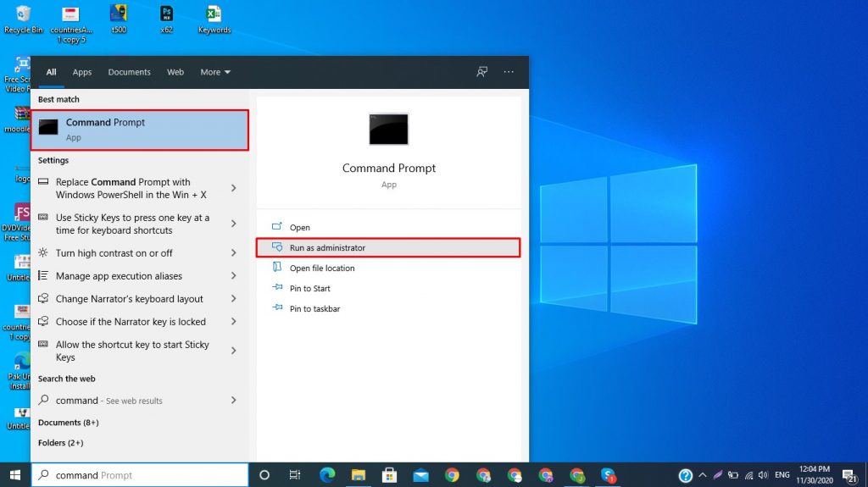868x487 pixels.
Task: Expand 'Turn high contrast on or off' arrow
Action: coord(234,253)
